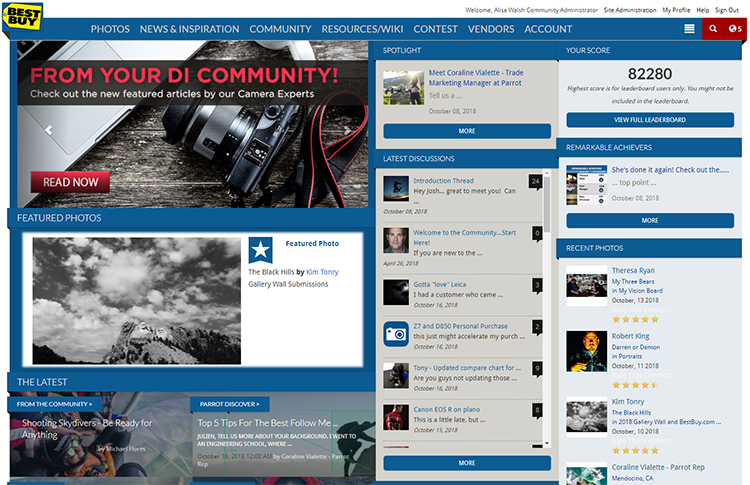
Task: Open Top 5 Tips For Best Follow Me article
Action: [x=267, y=423]
